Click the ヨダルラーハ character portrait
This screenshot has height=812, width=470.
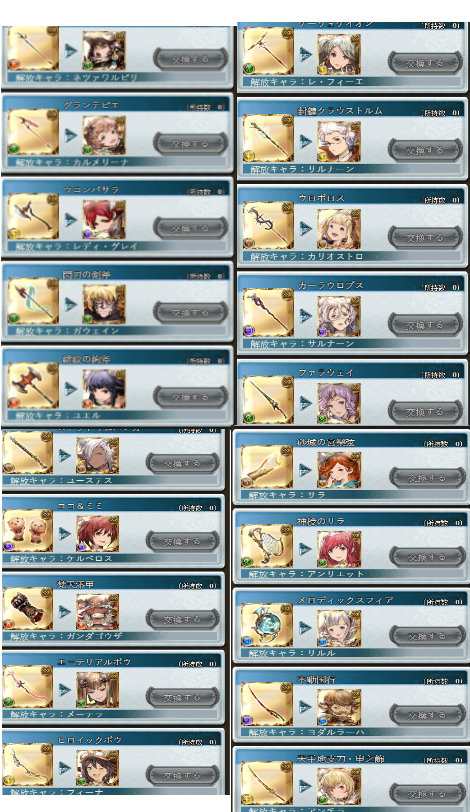pyautogui.click(x=339, y=707)
